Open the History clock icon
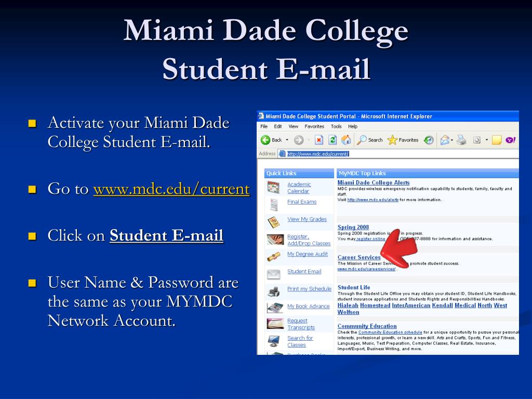Viewport: 532px width, 399px height. [429, 140]
